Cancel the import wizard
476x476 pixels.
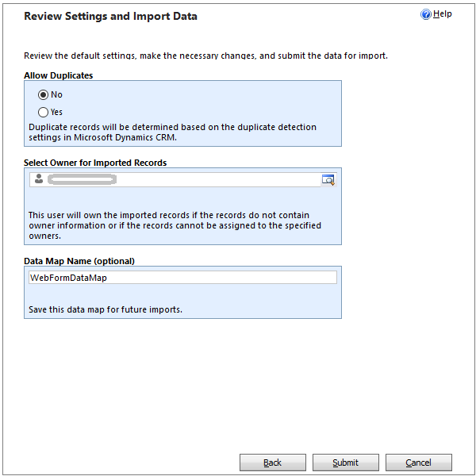pyautogui.click(x=419, y=463)
